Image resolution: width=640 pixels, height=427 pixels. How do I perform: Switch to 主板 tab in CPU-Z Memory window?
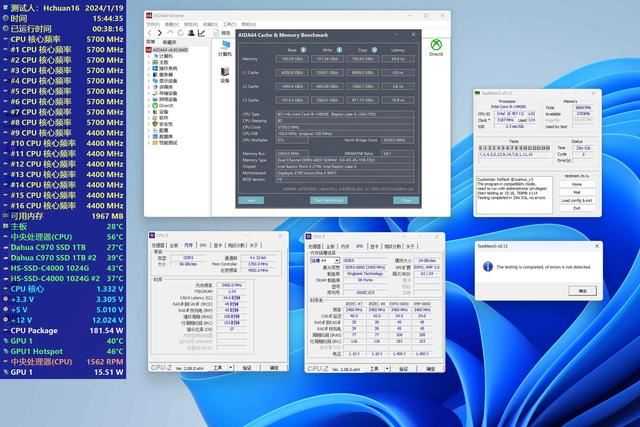174,245
